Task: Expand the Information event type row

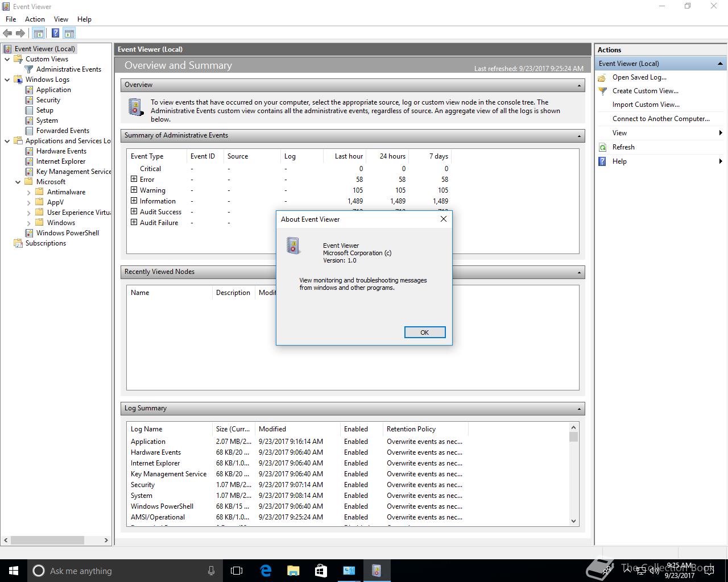Action: (x=134, y=201)
